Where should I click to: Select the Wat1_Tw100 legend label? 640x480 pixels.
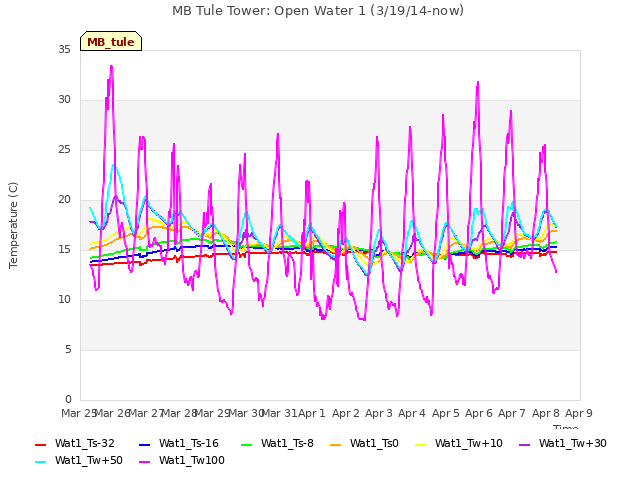(x=192, y=461)
